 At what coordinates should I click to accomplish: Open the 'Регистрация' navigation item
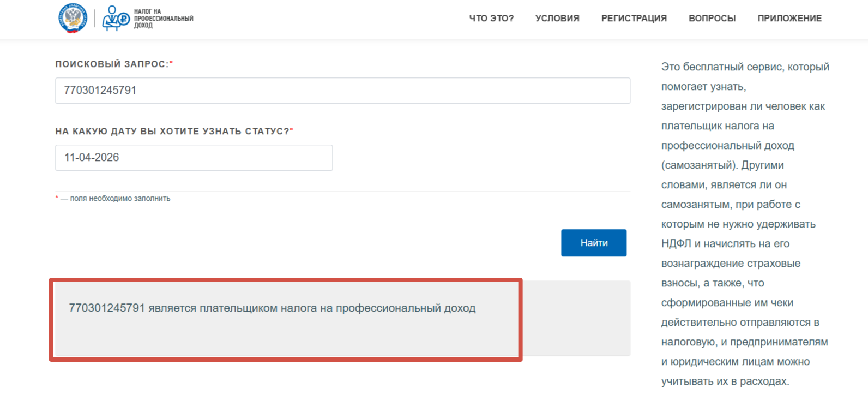click(x=634, y=19)
